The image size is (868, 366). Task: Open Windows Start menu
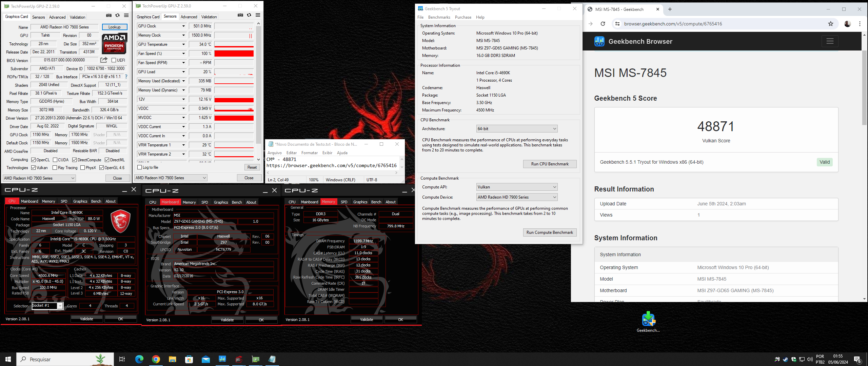(x=8, y=359)
